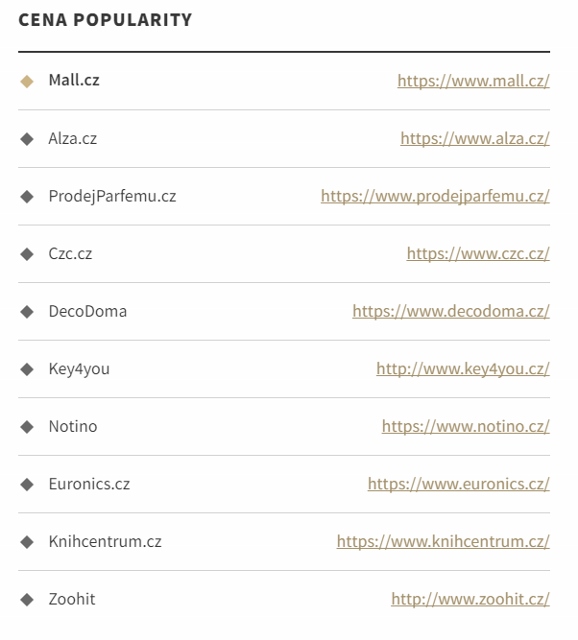
Task: Click the diamond bullet next to Key4you
Action: (x=27, y=369)
